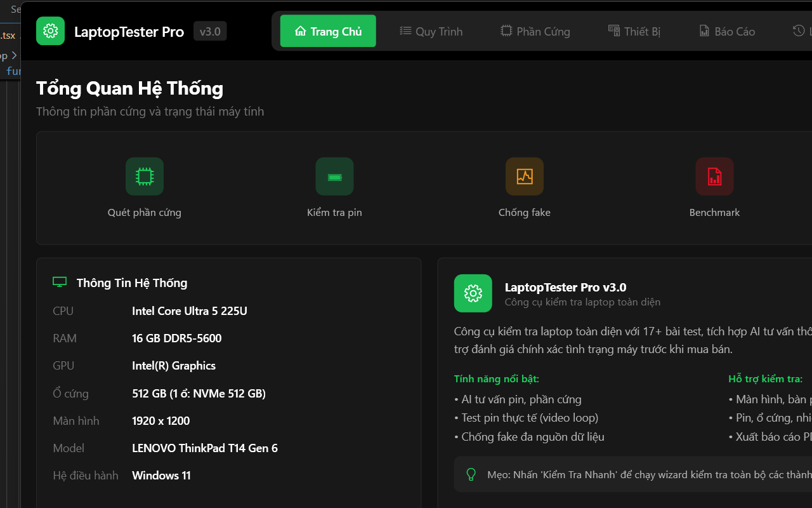This screenshot has height=508, width=812.
Task: Click the devices icon in the Thiết Bị tab
Action: [x=613, y=30]
